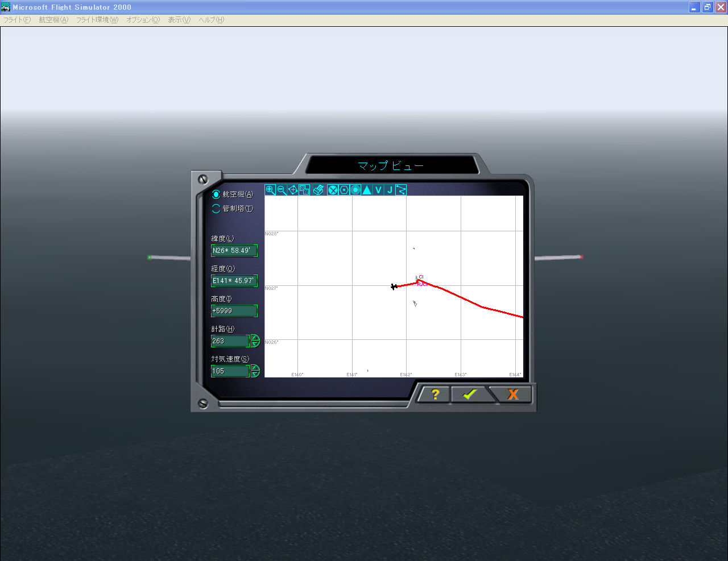
Task: Click the 高度 altitude input field
Action: point(234,311)
